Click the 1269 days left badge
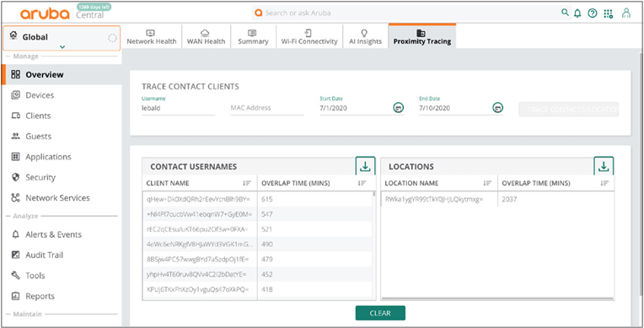Viewport: 644px width, 328px height. (x=94, y=7)
